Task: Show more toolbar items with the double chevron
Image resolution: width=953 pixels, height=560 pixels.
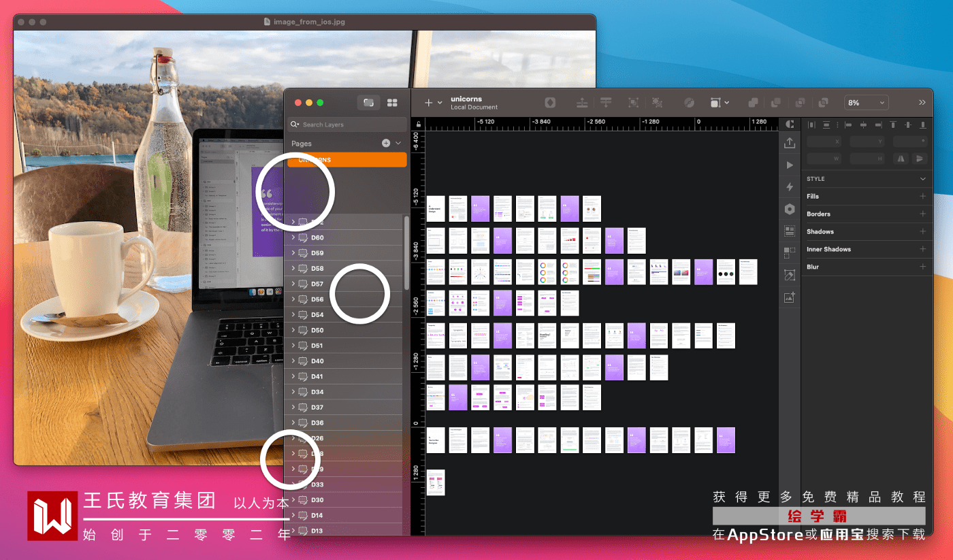Action: coord(922,103)
